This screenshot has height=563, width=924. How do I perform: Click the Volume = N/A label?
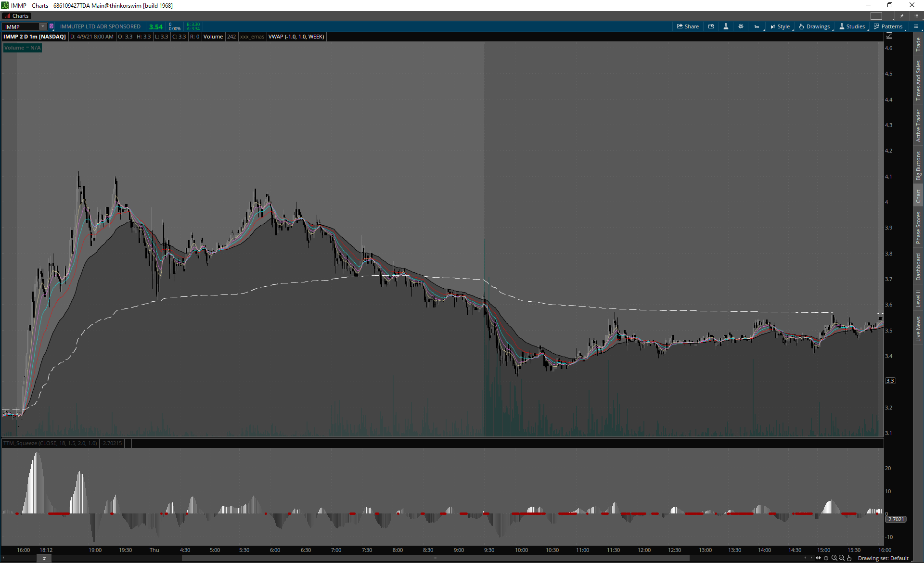[x=23, y=48]
